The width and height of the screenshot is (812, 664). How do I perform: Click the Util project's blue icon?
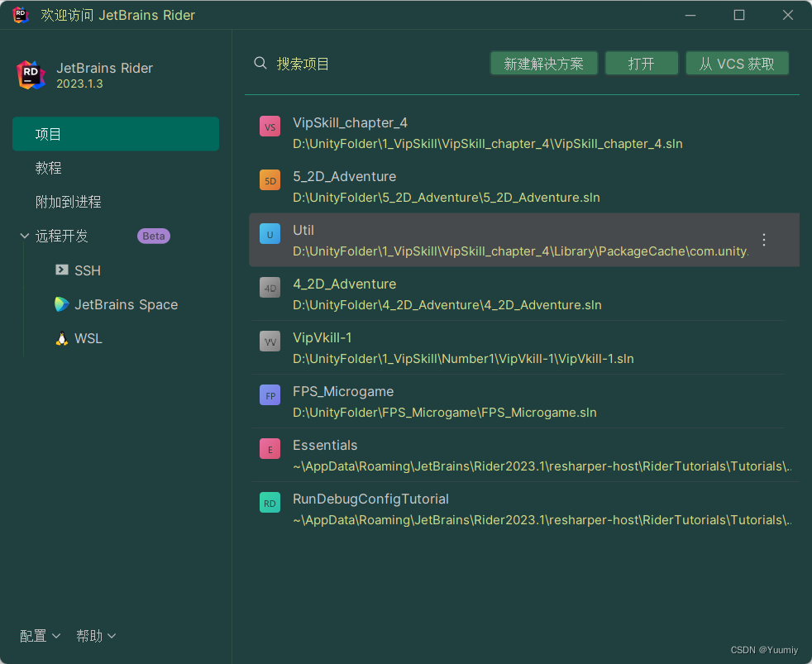coord(270,234)
